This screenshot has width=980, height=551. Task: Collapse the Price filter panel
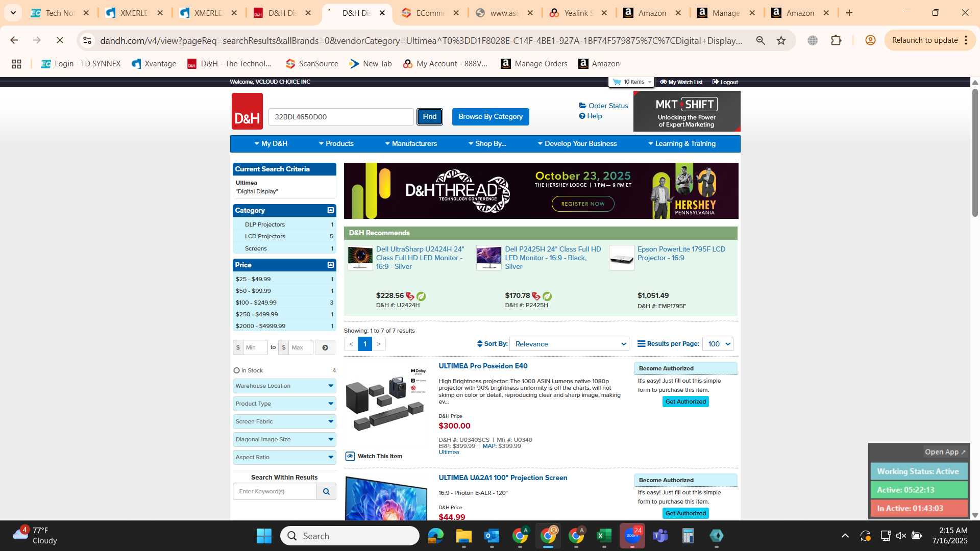331,265
